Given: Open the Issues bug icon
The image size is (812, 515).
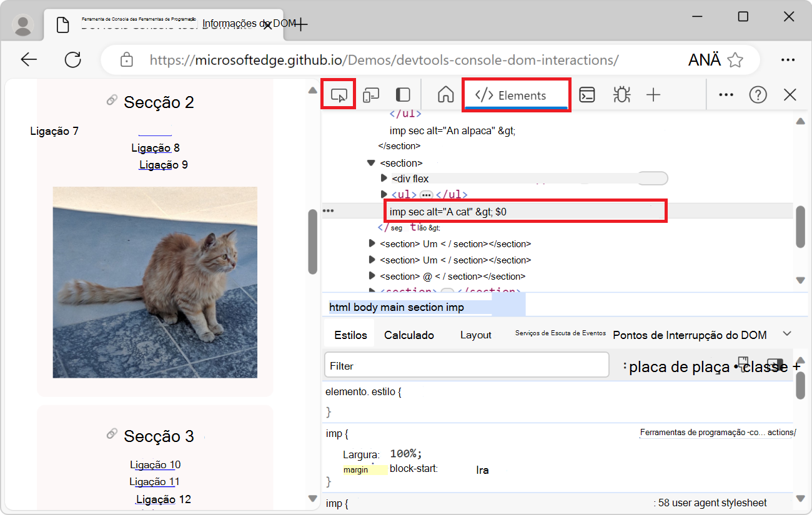Looking at the screenshot, I should pyautogui.click(x=620, y=94).
